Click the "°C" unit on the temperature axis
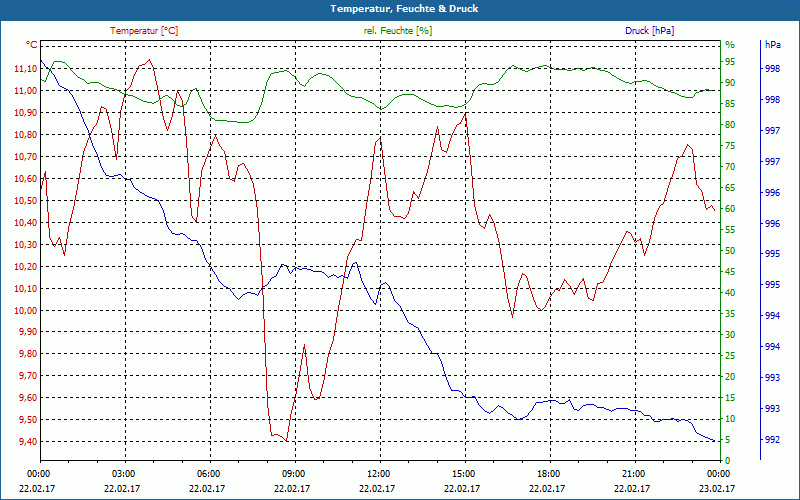800x500 pixels. 31,45
